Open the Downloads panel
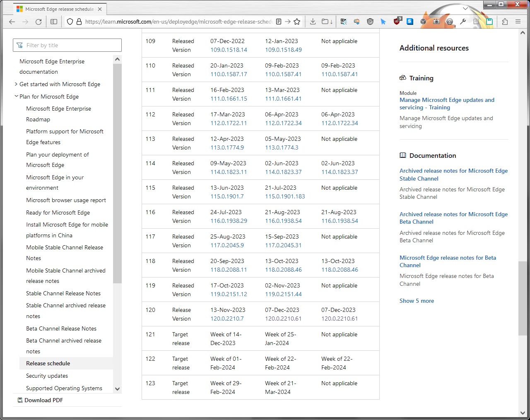The width and height of the screenshot is (530, 420). tap(313, 22)
